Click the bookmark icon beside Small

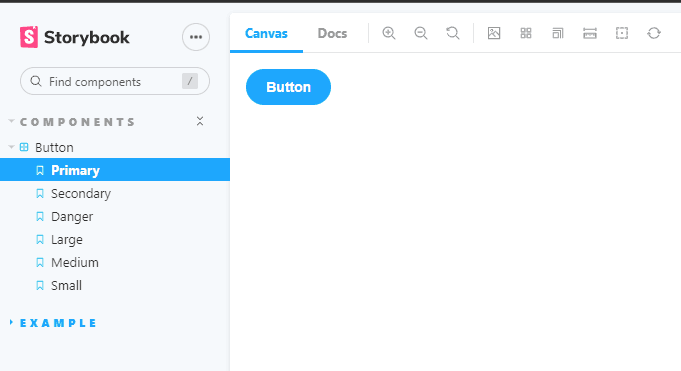click(x=40, y=285)
